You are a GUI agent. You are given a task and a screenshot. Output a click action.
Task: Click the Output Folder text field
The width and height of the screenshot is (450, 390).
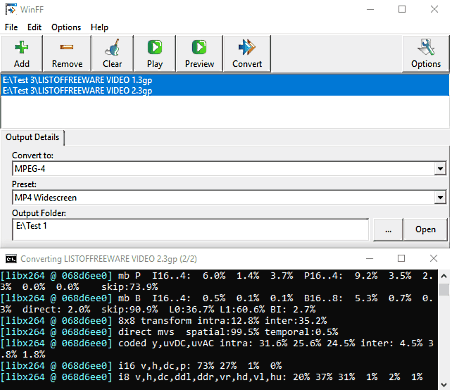tap(191, 229)
